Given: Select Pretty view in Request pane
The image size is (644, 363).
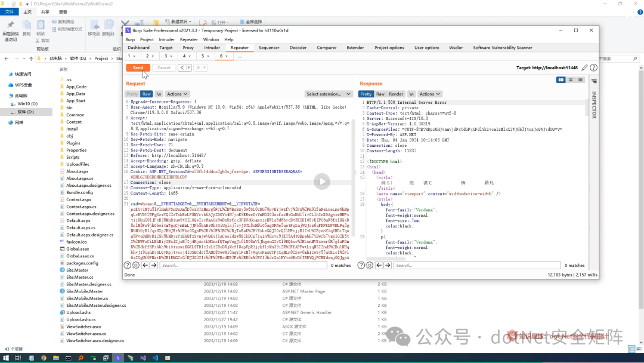Looking at the screenshot, I should tap(132, 94).
